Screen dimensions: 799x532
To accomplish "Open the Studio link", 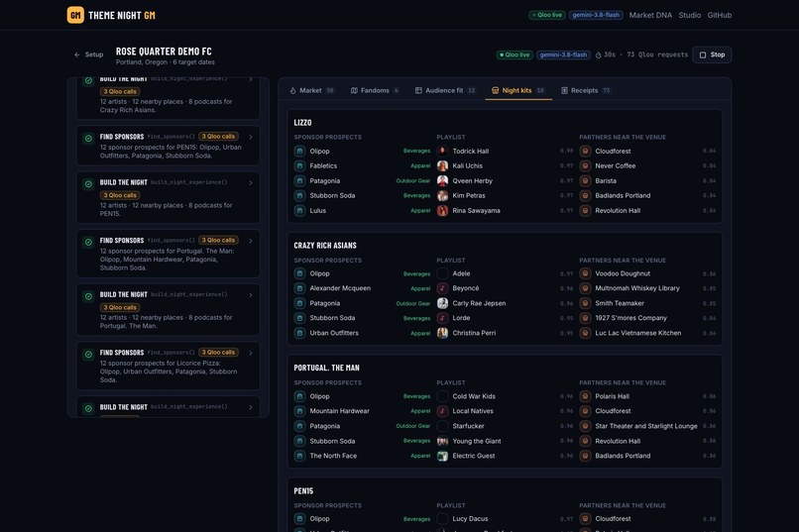I will (689, 15).
